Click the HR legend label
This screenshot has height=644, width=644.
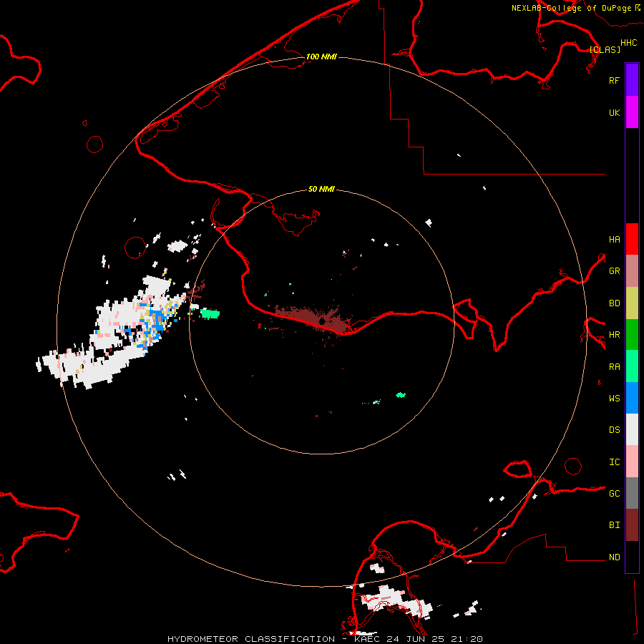click(615, 335)
